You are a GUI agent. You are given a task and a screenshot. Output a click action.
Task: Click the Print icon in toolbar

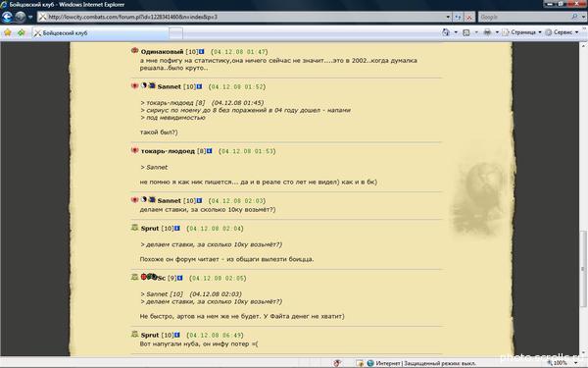pyautogui.click(x=487, y=32)
